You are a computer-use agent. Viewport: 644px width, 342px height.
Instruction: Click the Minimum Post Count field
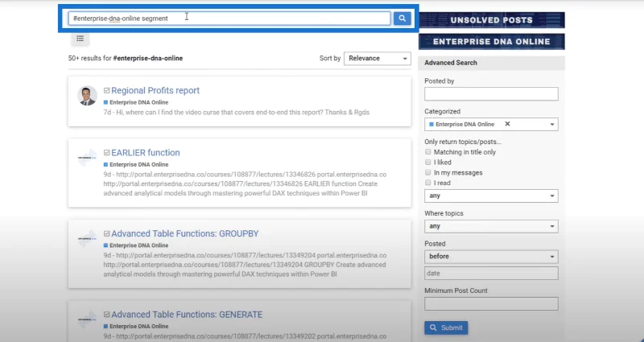[x=491, y=304]
